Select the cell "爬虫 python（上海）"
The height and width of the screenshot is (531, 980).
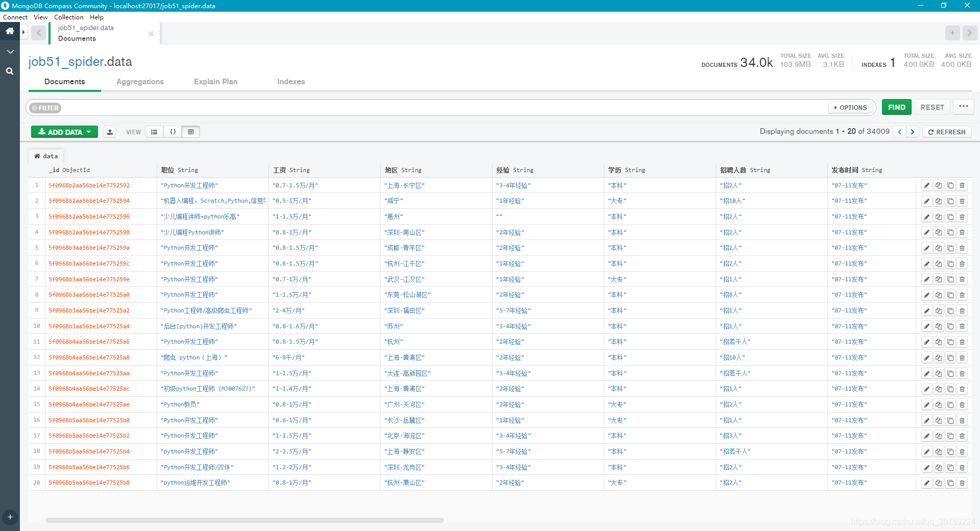click(194, 357)
